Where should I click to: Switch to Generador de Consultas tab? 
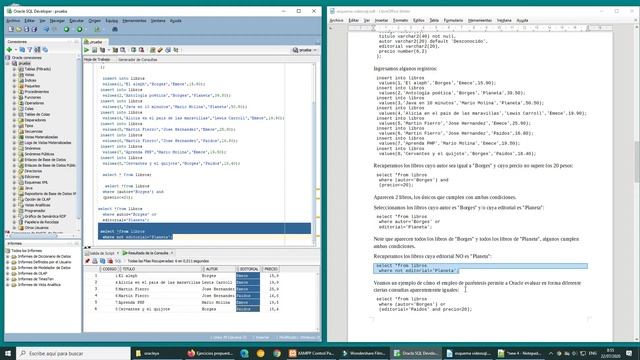click(x=138, y=60)
